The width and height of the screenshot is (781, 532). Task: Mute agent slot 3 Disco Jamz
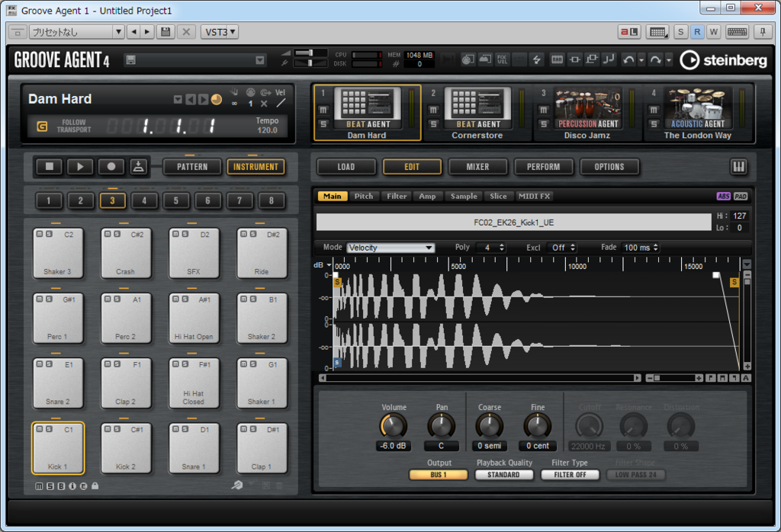click(543, 110)
